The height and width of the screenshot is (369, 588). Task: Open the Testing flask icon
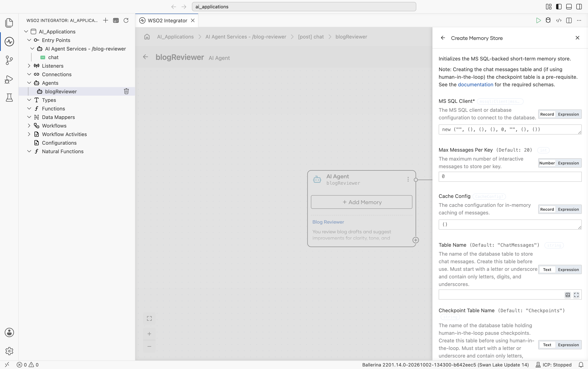click(9, 98)
